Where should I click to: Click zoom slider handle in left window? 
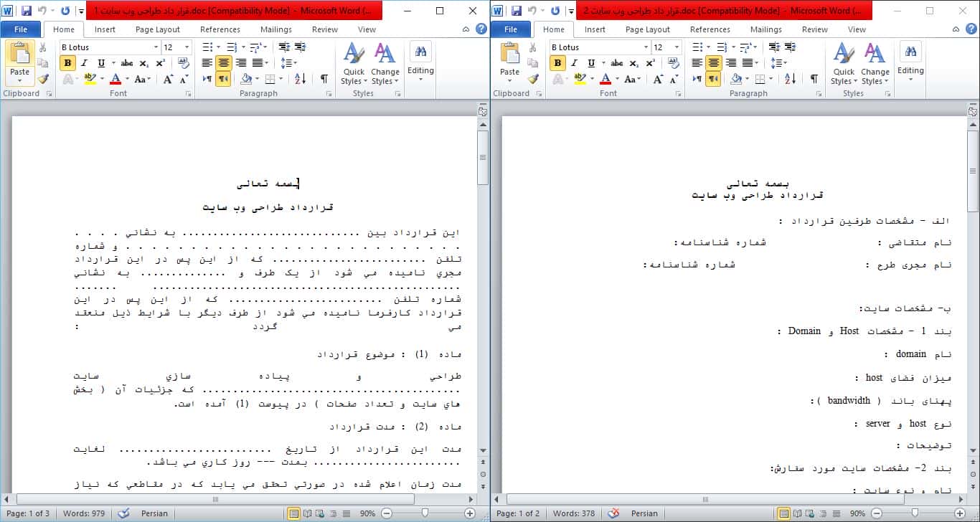point(425,513)
